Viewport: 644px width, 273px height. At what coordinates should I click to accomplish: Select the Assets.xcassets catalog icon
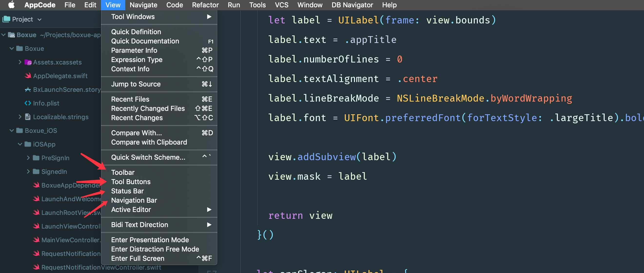coord(28,62)
